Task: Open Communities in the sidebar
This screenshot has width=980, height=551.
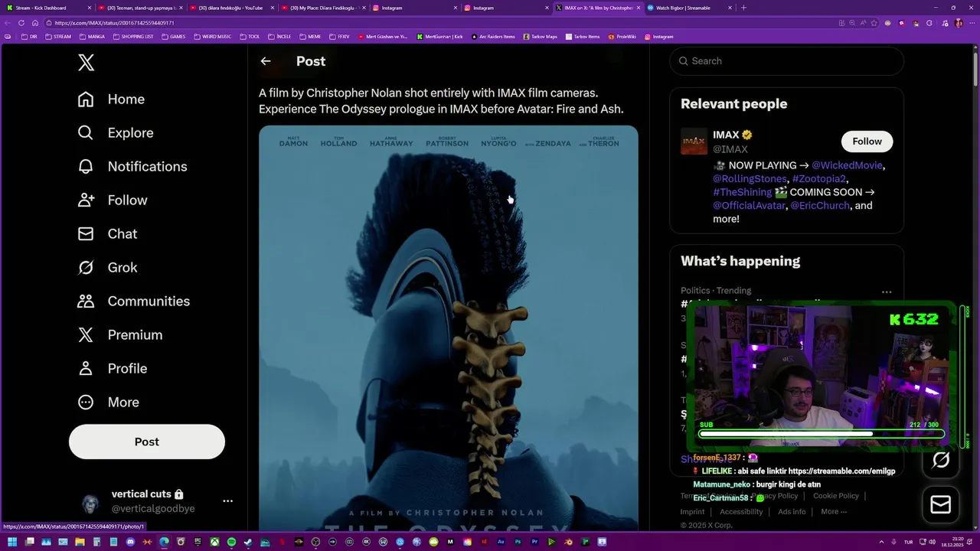Action: click(134, 302)
